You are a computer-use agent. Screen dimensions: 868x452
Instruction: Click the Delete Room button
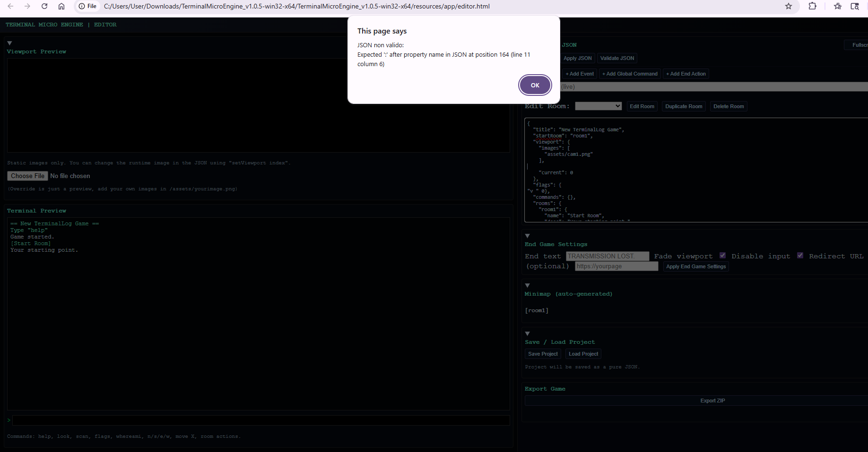[729, 106]
